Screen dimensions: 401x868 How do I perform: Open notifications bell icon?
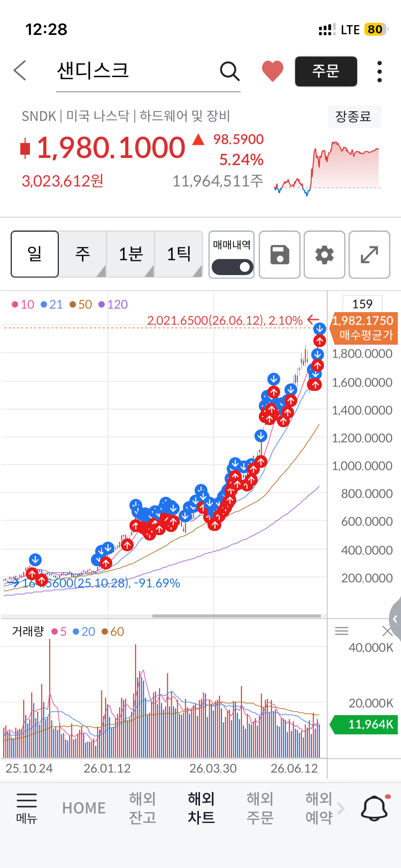(x=375, y=808)
